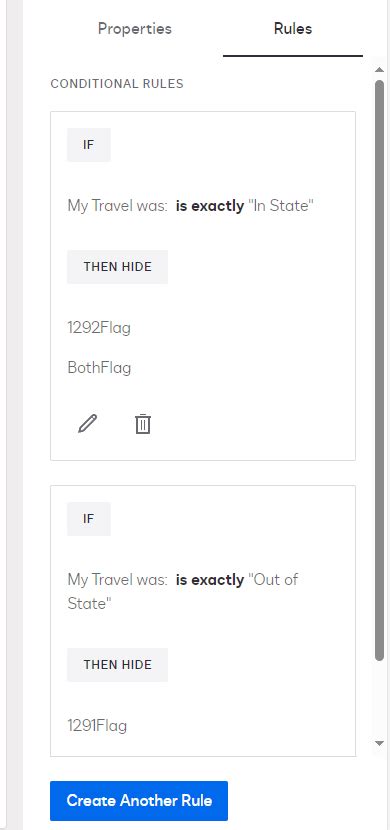Delete the In State rule with trash icon
Image resolution: width=390 pixels, height=830 pixels.
143,424
